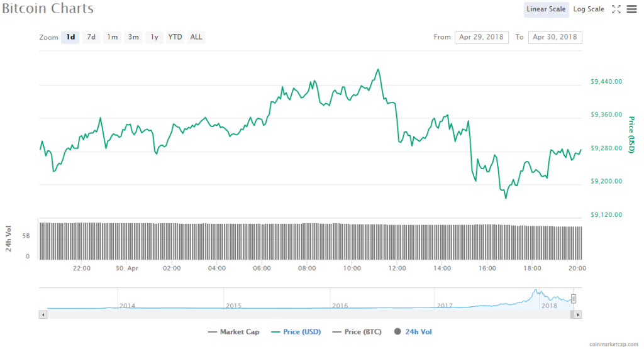Screen dimensions: 644x349
Task: Choose the YTD zoom option
Action: coord(175,37)
